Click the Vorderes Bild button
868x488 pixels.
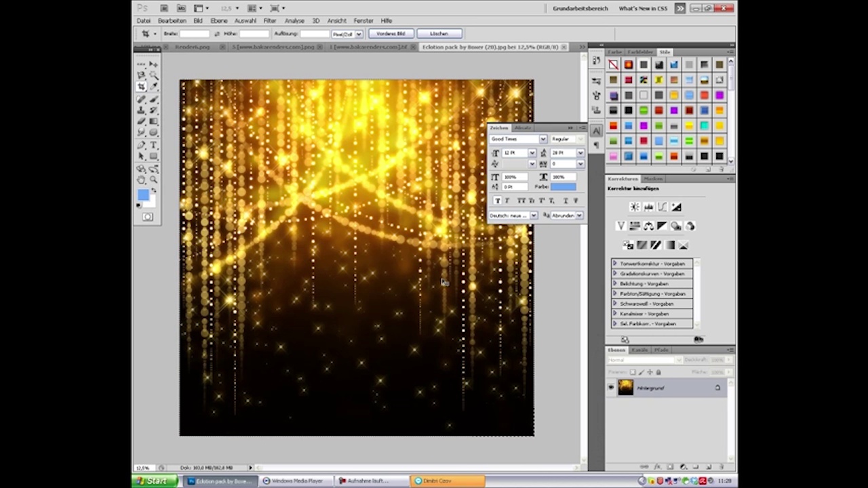[391, 33]
